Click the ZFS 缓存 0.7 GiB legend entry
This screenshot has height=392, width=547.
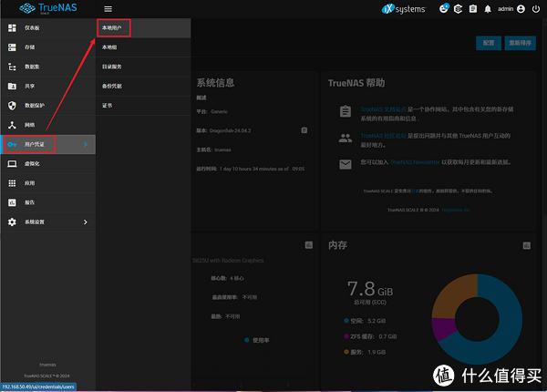coord(370,336)
